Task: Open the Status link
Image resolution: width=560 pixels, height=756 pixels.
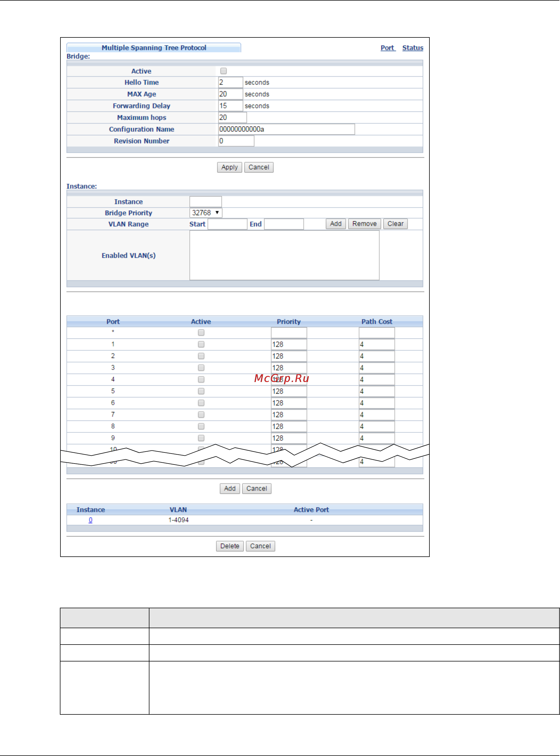Action: click(413, 48)
